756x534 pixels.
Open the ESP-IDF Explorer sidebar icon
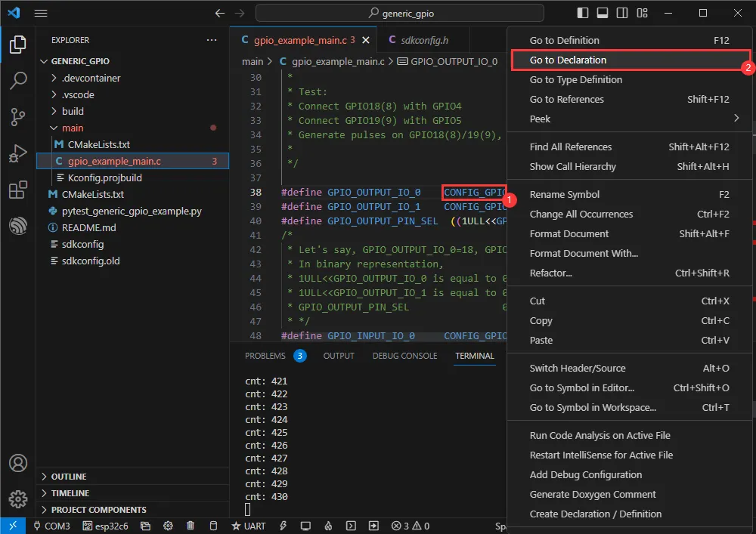tap(19, 222)
